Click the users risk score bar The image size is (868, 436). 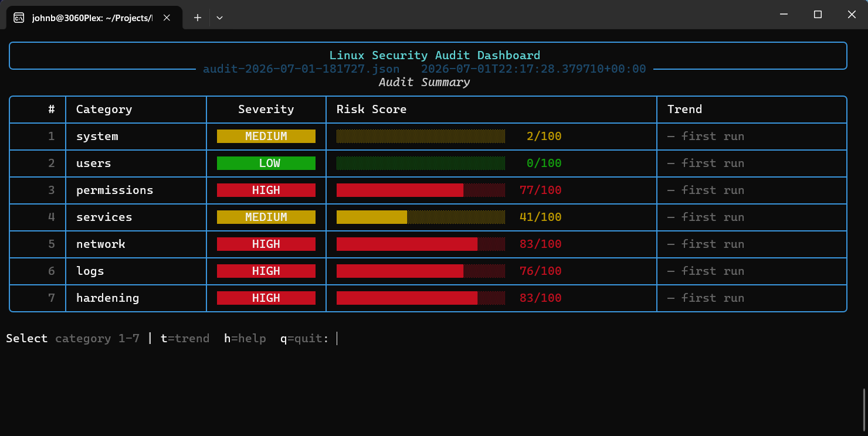421,163
